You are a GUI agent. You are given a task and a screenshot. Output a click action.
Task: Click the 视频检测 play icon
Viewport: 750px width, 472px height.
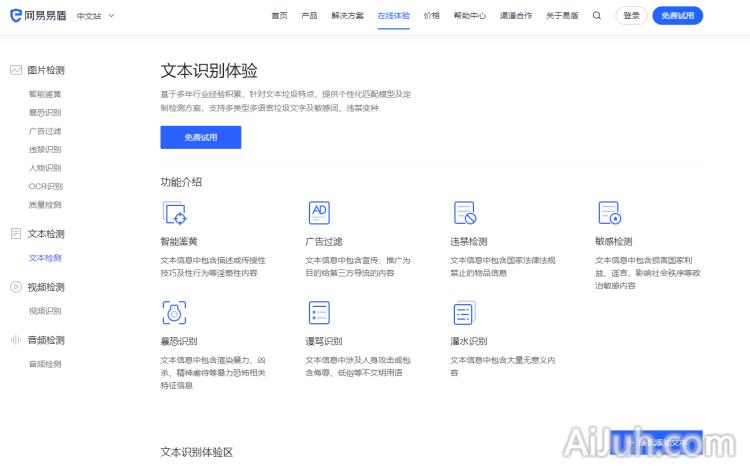coord(16,287)
